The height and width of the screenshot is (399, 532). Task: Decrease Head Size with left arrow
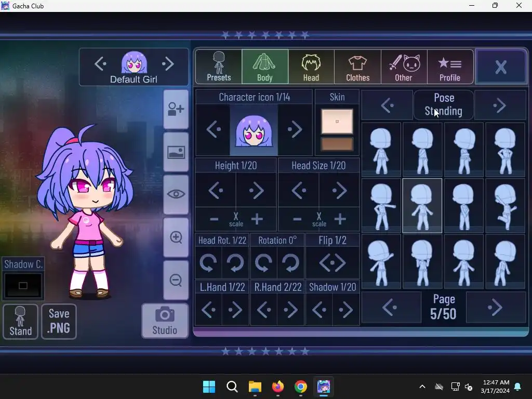point(299,190)
